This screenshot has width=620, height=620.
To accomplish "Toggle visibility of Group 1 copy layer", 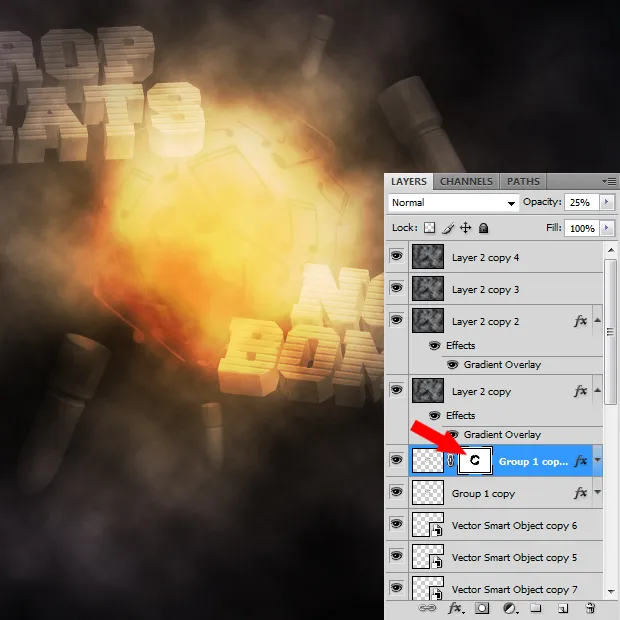I will (x=396, y=494).
